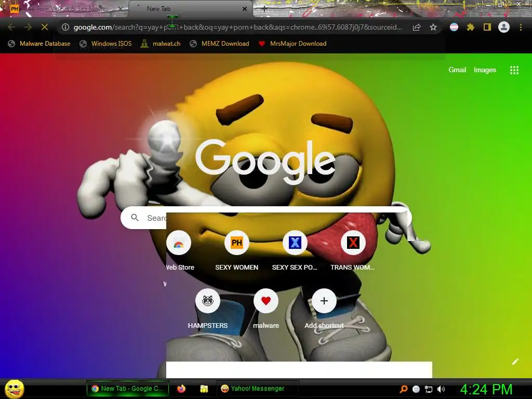Bookmark this tab with the star icon
This screenshot has width=532, height=399.
[x=433, y=28]
